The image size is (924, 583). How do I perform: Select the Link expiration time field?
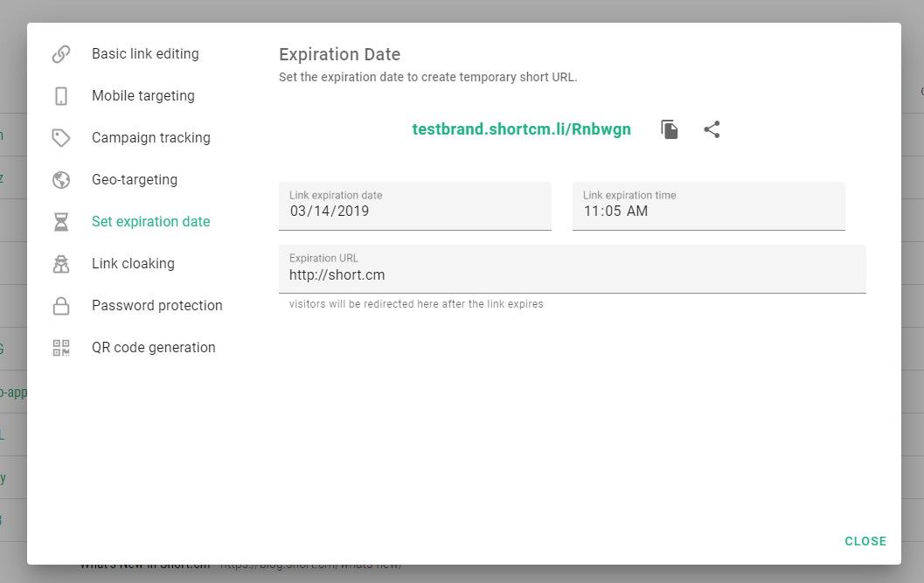708,211
